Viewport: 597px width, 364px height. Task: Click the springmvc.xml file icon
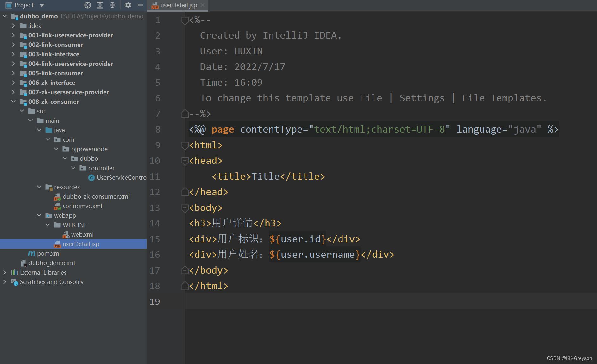pos(57,206)
